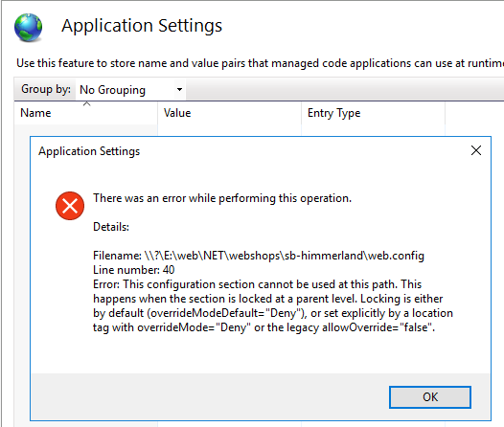The image size is (504, 427).
Task: Click the error operation message text
Action: 222,198
